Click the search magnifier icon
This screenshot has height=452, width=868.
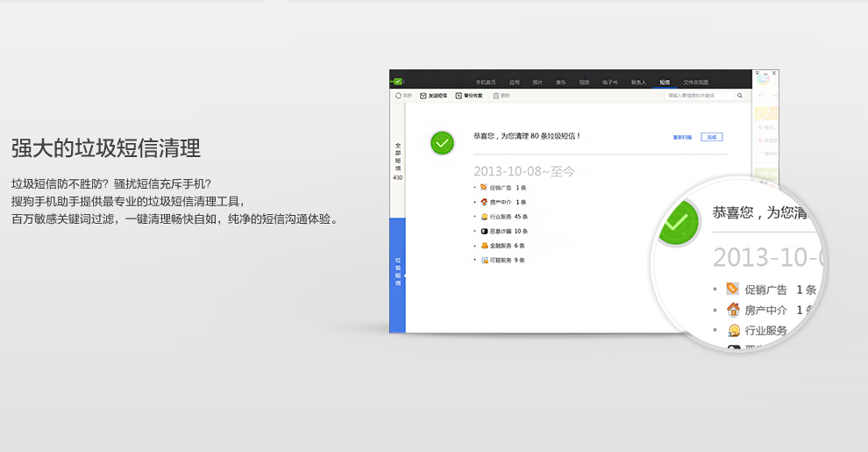(739, 96)
